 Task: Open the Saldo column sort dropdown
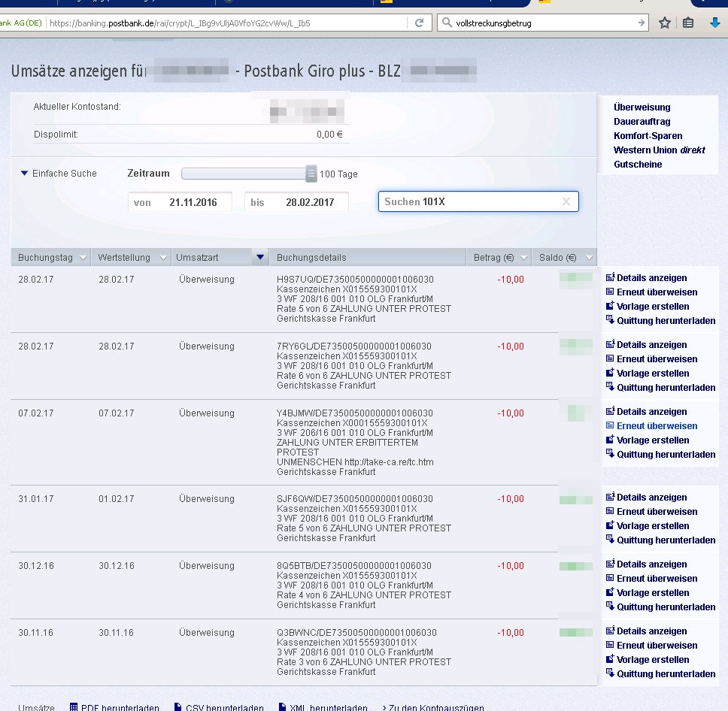click(x=587, y=258)
